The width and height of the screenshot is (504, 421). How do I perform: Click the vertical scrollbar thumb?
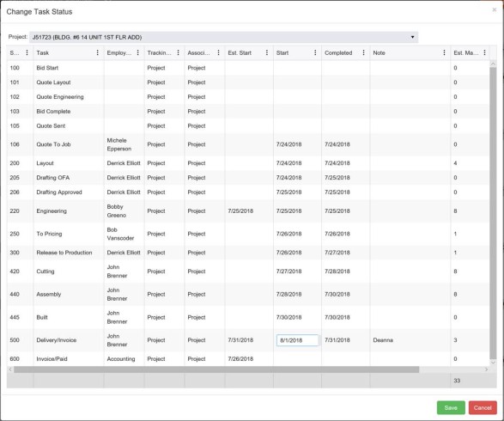click(x=493, y=213)
